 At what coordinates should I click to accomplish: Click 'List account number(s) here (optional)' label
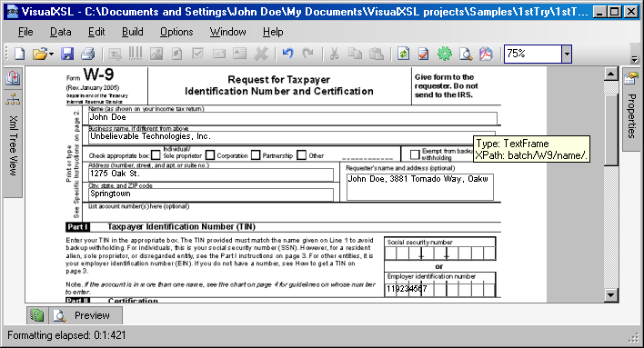(x=139, y=206)
